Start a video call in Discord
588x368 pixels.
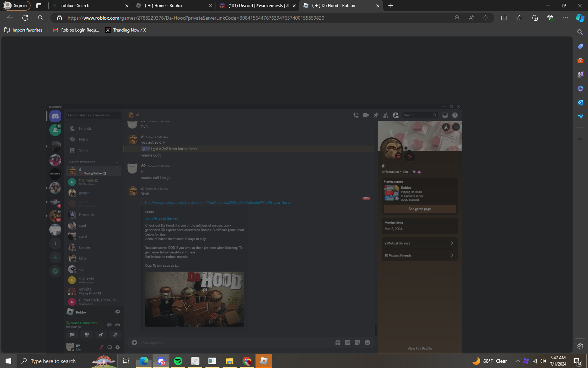click(366, 115)
